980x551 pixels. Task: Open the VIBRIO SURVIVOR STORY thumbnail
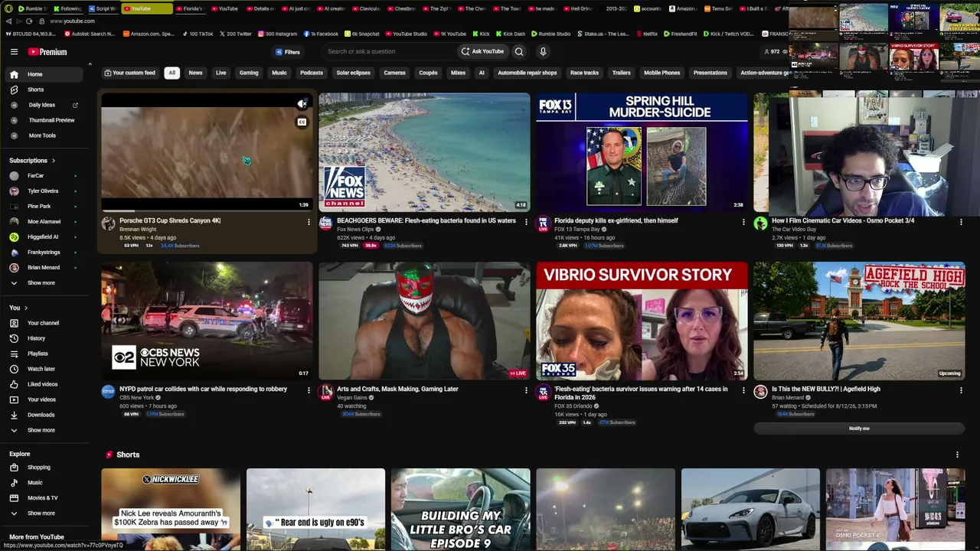(x=642, y=321)
